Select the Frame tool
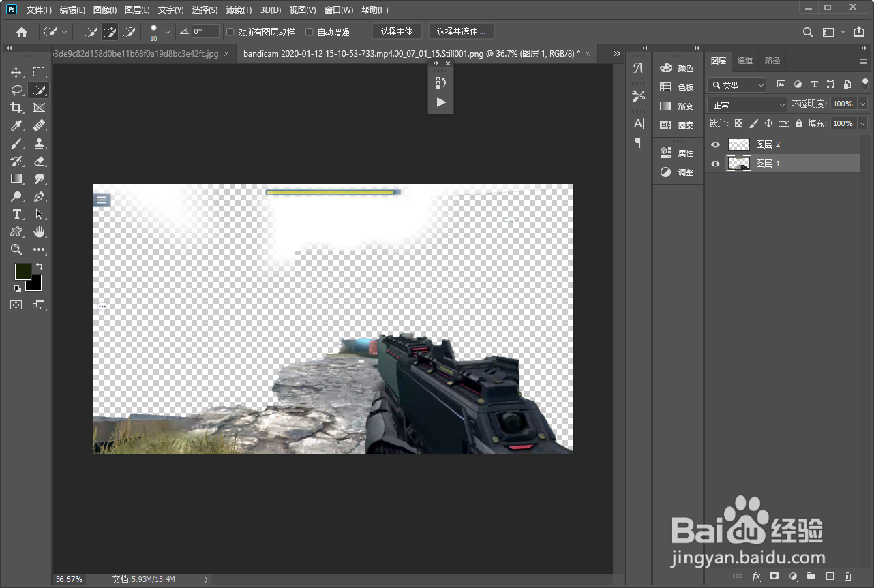The width and height of the screenshot is (874, 588). pos(40,108)
